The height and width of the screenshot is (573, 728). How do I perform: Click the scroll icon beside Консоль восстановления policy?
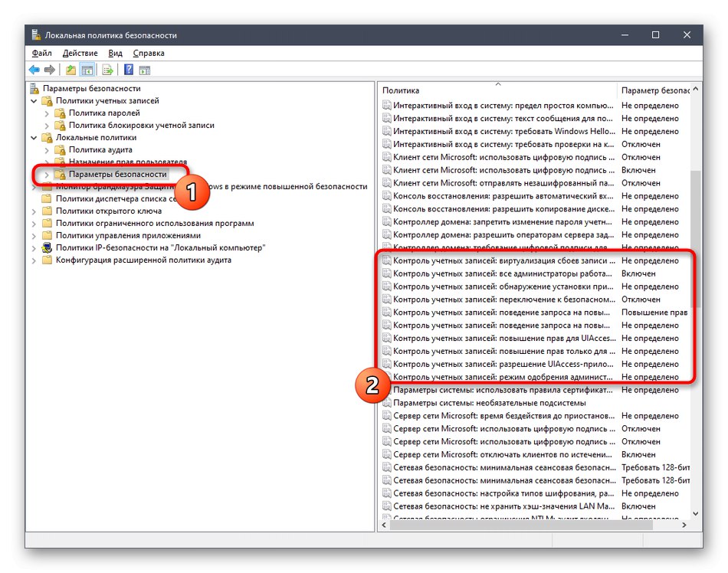tap(385, 195)
